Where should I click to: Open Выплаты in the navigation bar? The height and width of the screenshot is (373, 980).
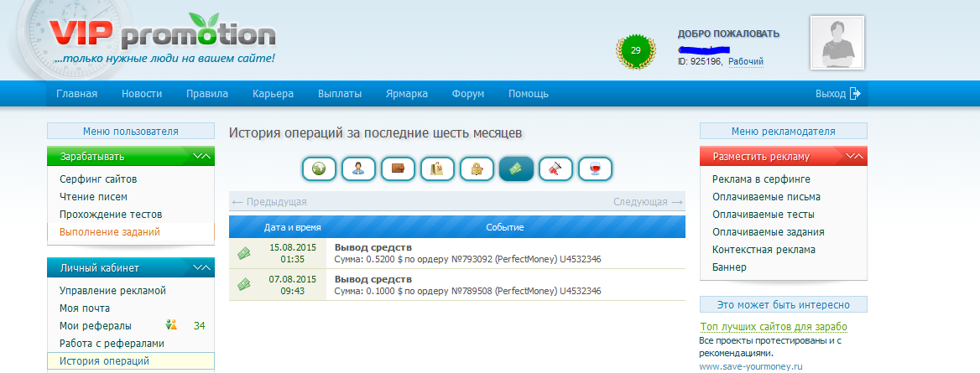[x=340, y=94]
